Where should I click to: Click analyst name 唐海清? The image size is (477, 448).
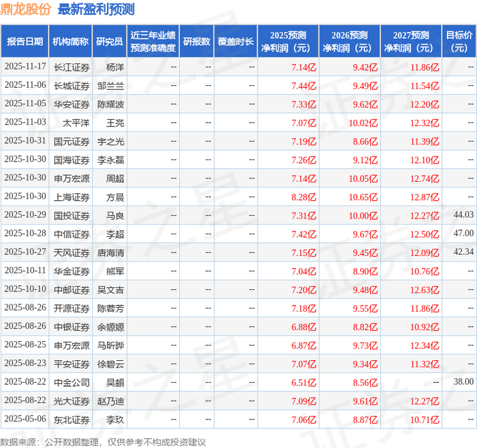(x=110, y=253)
